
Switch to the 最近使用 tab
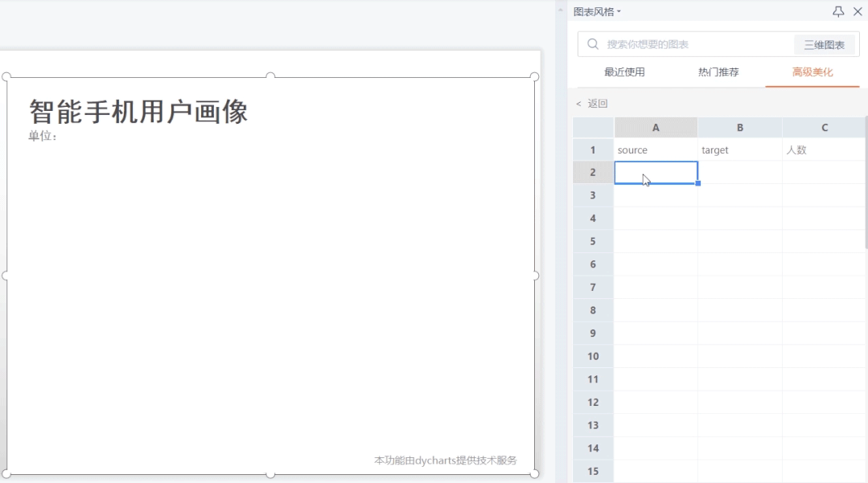click(625, 72)
